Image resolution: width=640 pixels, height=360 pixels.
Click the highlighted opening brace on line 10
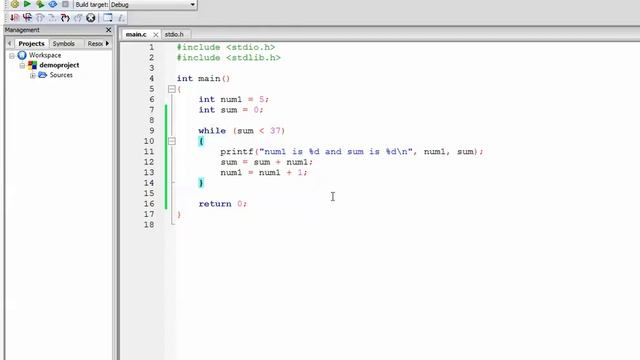(201, 141)
